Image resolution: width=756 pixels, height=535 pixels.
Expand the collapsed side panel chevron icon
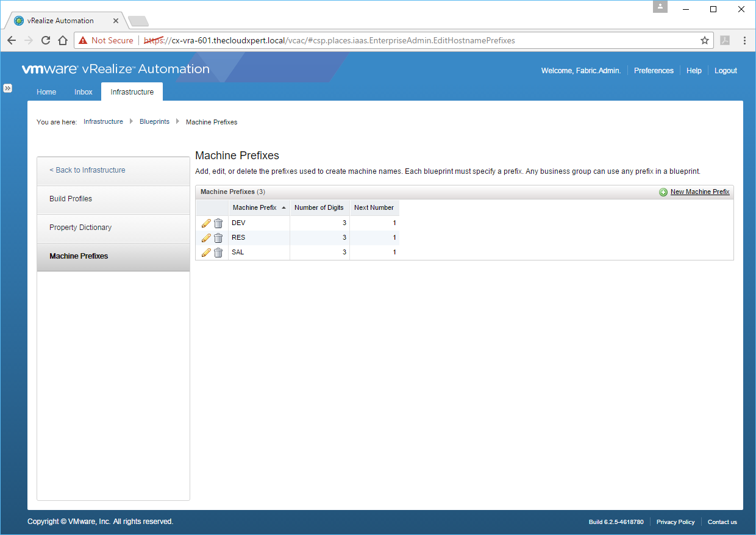click(7, 88)
